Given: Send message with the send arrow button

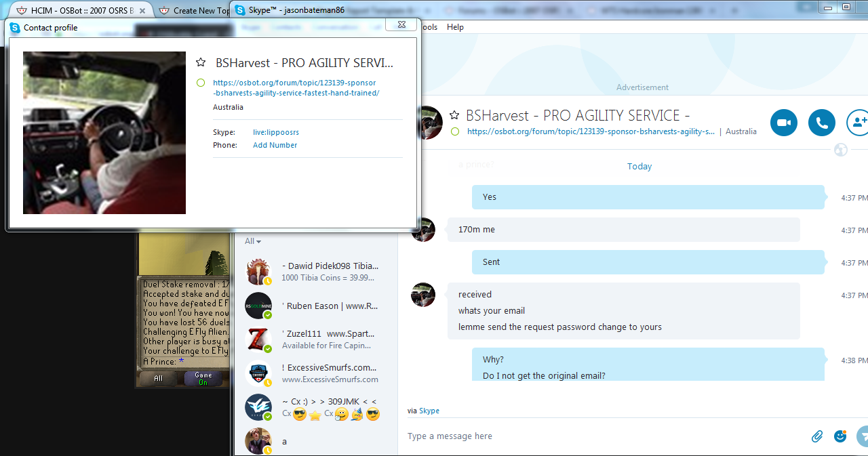Looking at the screenshot, I should point(862,436).
